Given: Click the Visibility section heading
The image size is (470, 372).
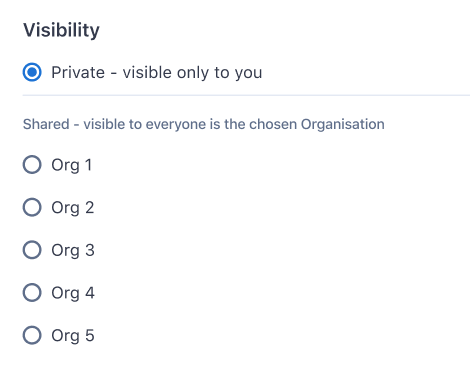Looking at the screenshot, I should click(x=61, y=30).
